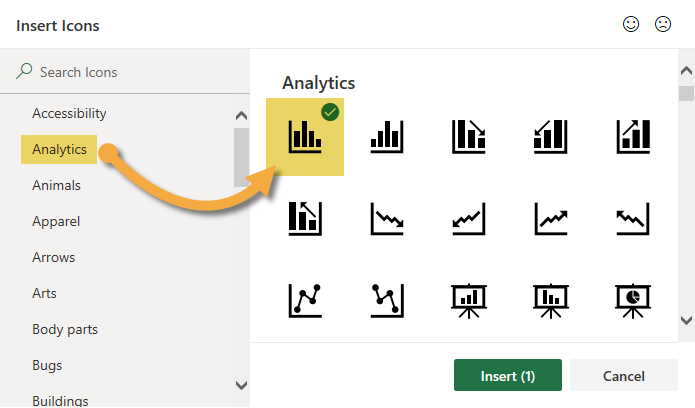Click the magnifying glass search icon
This screenshot has width=695, height=408.
click(25, 72)
